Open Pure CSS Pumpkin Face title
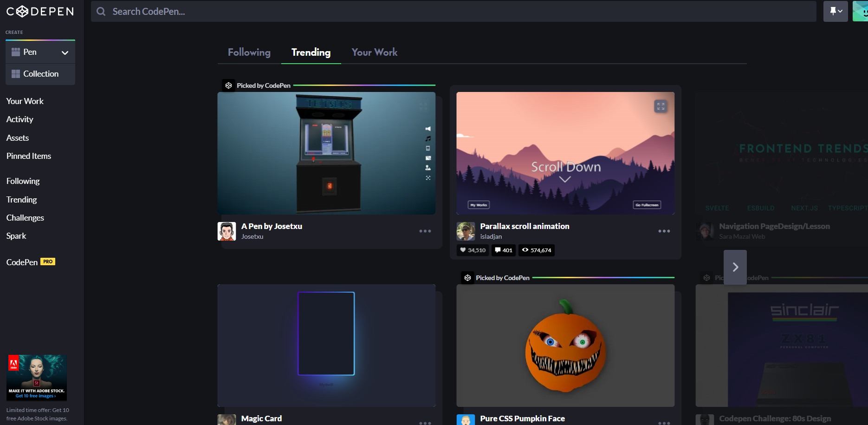 [x=522, y=418]
